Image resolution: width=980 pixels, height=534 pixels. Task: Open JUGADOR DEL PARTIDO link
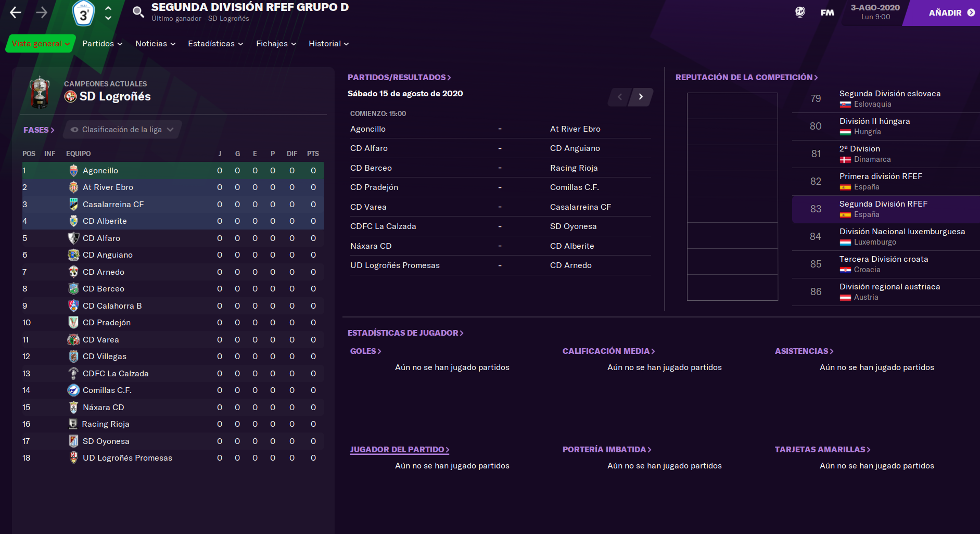(x=400, y=450)
